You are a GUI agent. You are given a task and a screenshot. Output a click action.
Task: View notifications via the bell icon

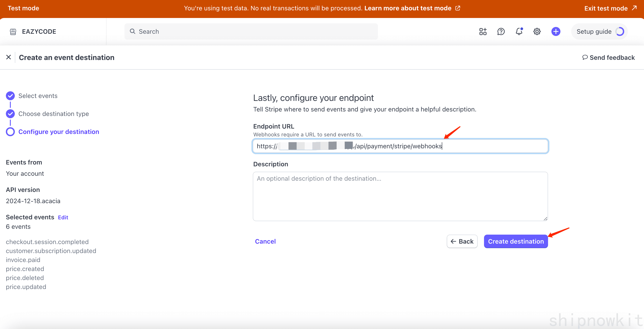(x=519, y=31)
